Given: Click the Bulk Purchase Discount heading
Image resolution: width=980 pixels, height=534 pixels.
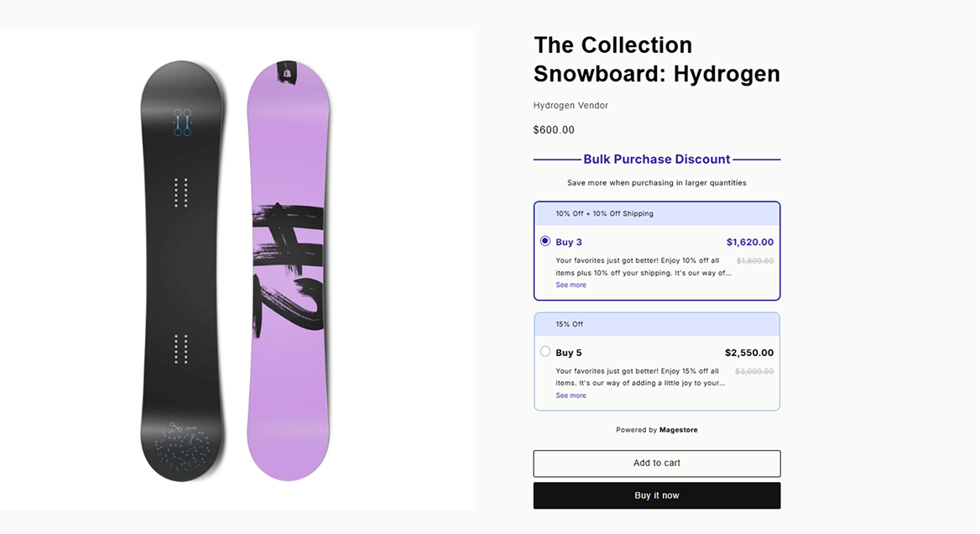Looking at the screenshot, I should [657, 160].
